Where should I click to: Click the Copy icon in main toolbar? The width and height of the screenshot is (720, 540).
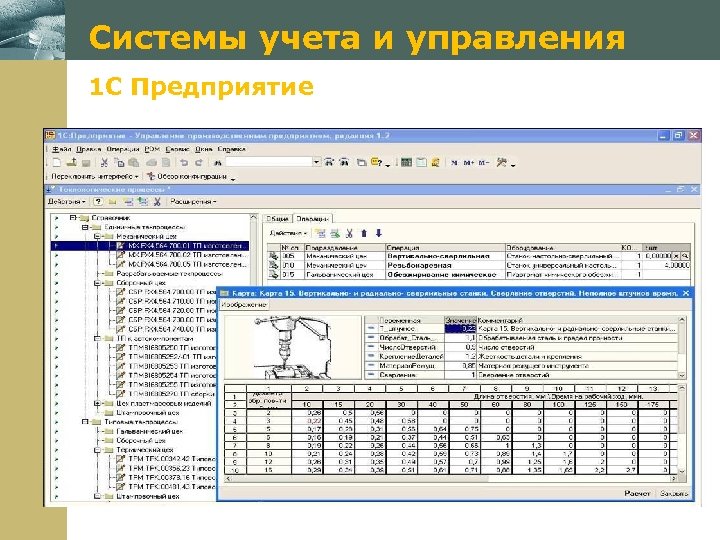119,163
